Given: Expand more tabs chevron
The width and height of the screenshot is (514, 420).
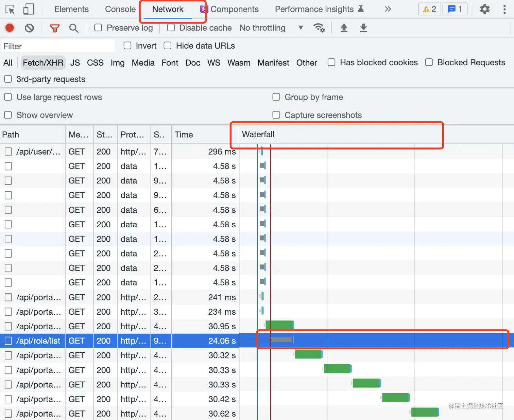Looking at the screenshot, I should click(388, 9).
